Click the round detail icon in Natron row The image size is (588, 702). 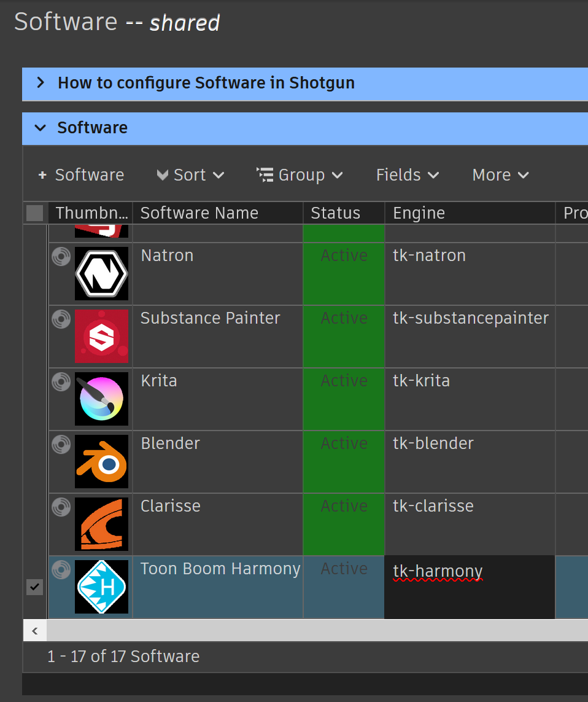pos(61,257)
